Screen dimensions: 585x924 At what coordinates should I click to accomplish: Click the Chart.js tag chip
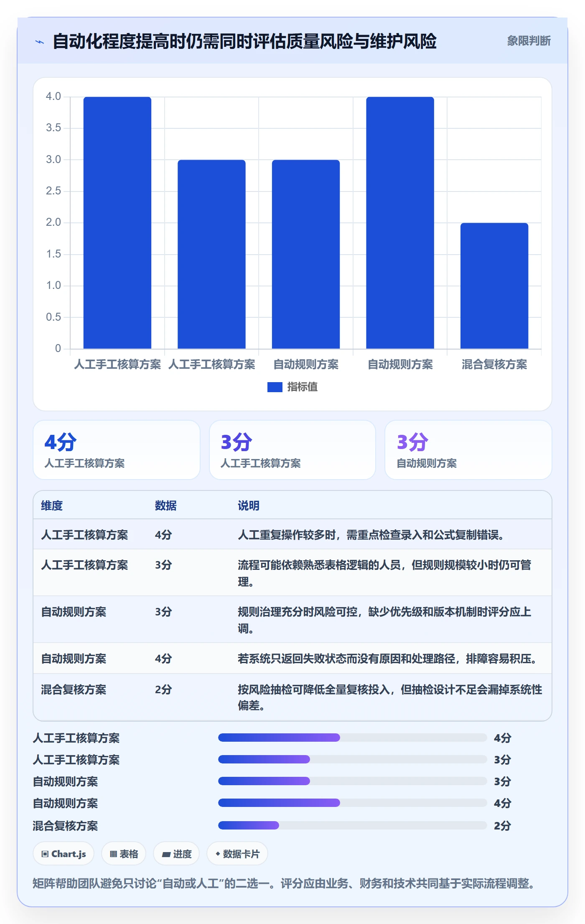[x=64, y=854]
